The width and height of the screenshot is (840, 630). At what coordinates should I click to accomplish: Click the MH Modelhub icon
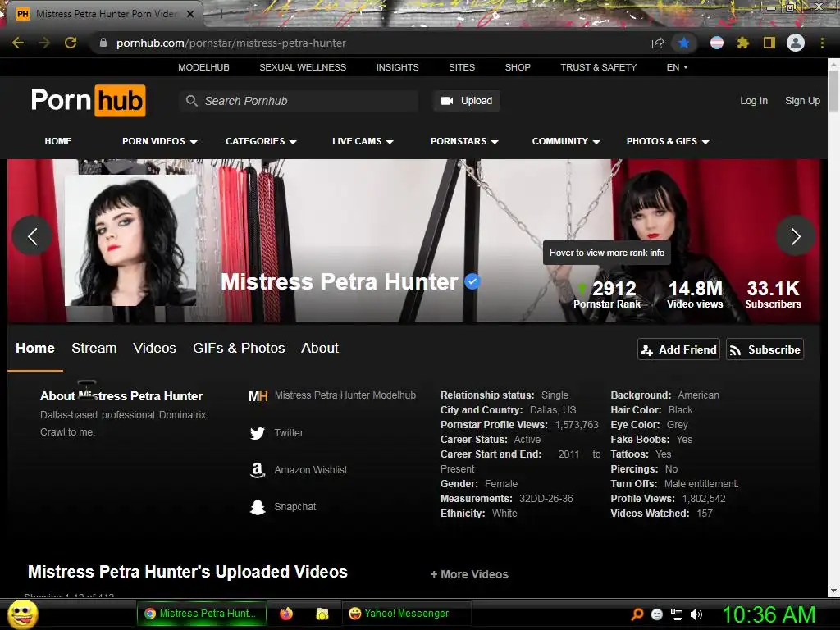[258, 396]
